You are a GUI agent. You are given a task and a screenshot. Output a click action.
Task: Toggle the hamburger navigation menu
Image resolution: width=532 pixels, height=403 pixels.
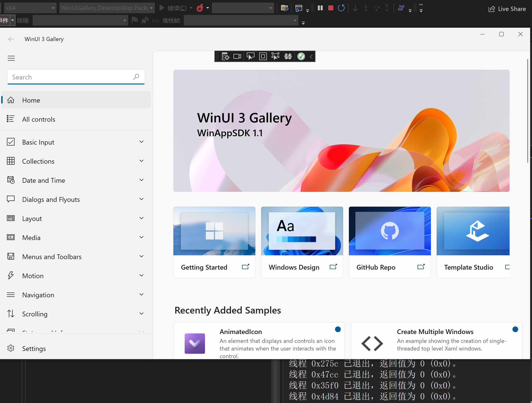point(11,58)
